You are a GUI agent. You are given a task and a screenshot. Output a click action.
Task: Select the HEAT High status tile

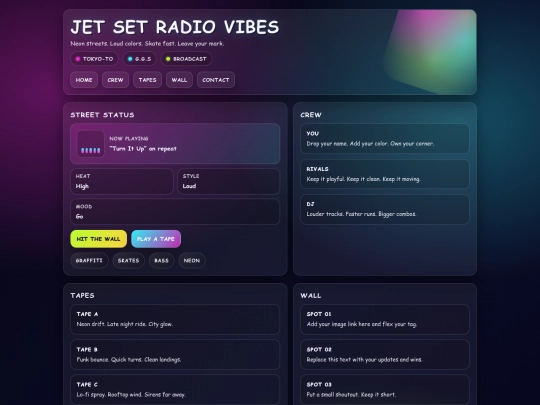coord(122,181)
